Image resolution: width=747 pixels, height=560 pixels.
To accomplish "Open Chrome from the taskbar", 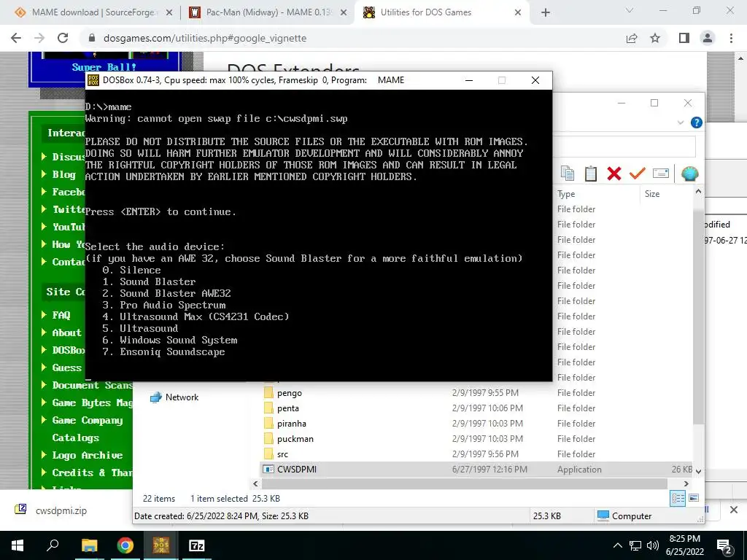I will [x=125, y=545].
